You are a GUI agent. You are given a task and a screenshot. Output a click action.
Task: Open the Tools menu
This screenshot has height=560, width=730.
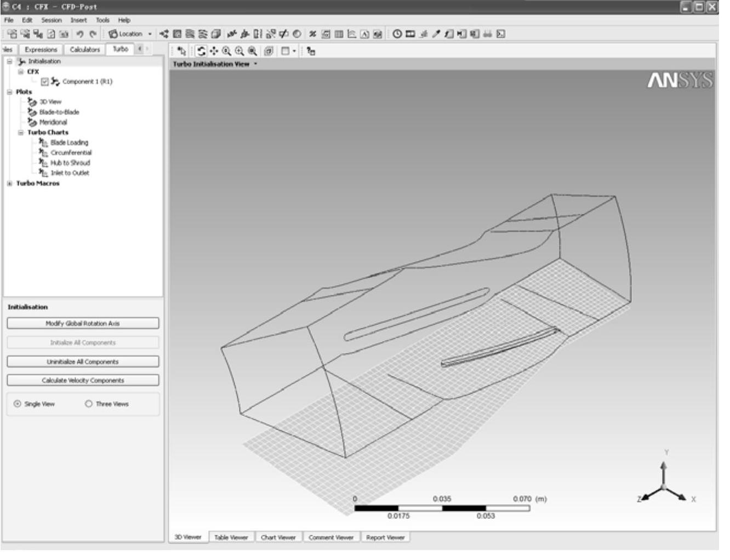[102, 20]
